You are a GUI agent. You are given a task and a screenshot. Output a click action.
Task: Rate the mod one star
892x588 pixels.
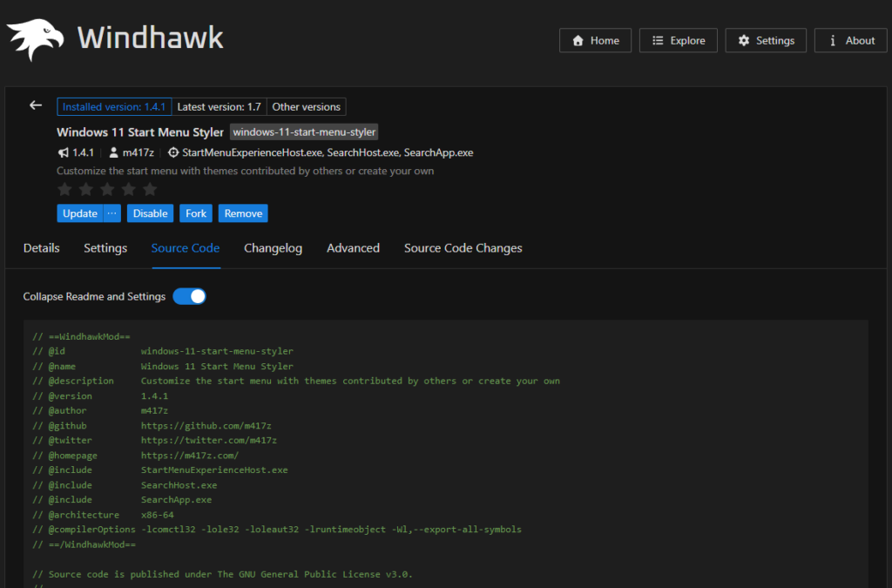click(x=64, y=189)
